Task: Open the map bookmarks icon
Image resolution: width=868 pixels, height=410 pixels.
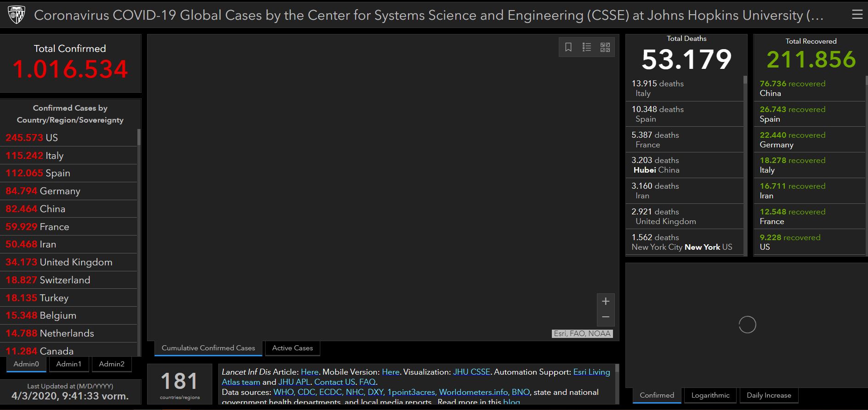Action: coord(568,47)
